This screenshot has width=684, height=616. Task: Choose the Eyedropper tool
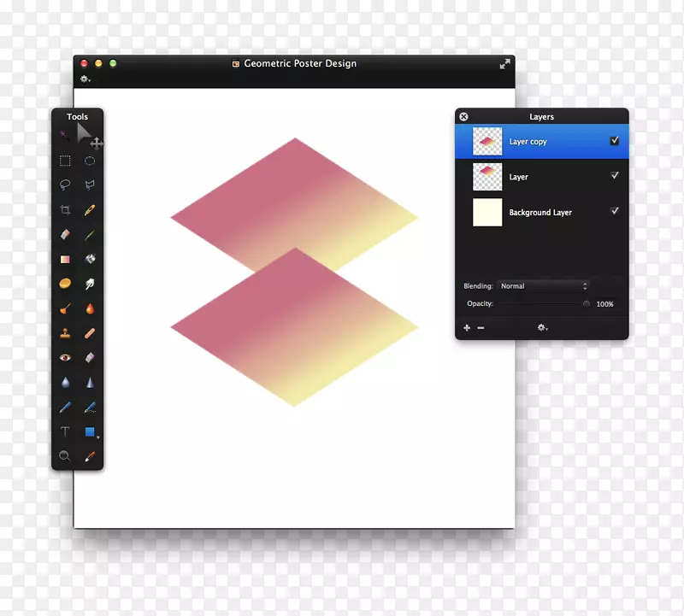pyautogui.click(x=90, y=455)
